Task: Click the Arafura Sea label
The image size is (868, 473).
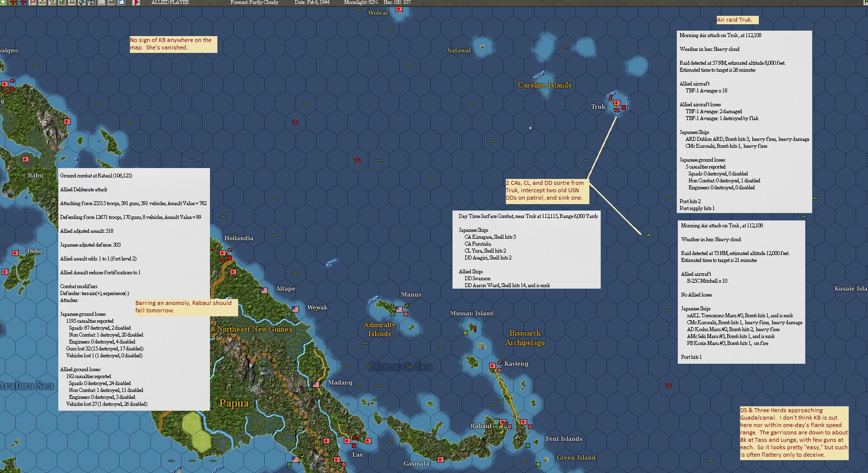Action: click(27, 386)
